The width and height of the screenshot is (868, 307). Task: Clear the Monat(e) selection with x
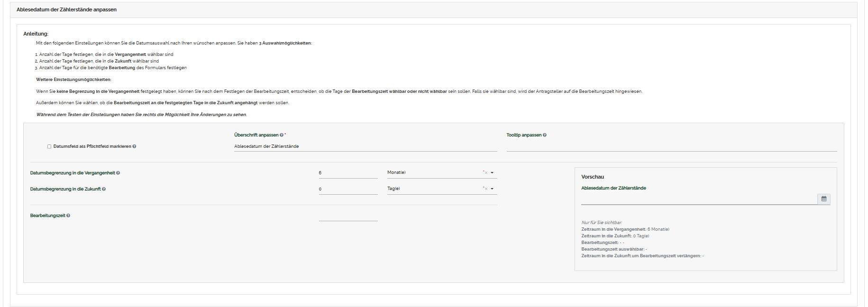tap(486, 173)
